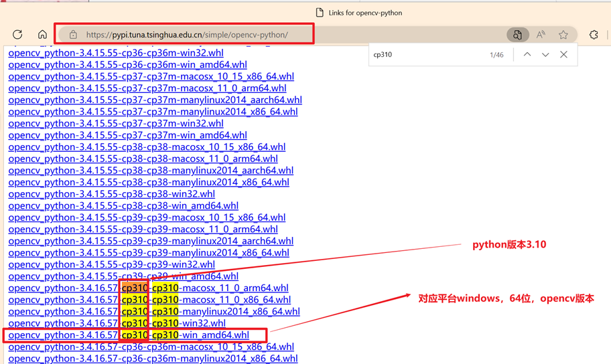Open 3.4.15.55 cp37m manylinux2014_x86_64 link
This screenshot has width=611, height=364.
(x=153, y=112)
